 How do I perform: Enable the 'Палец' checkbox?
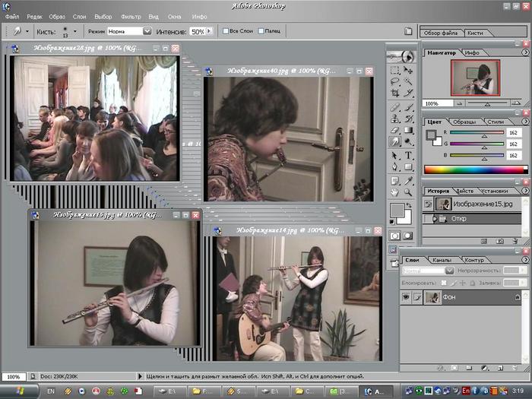pyautogui.click(x=261, y=31)
